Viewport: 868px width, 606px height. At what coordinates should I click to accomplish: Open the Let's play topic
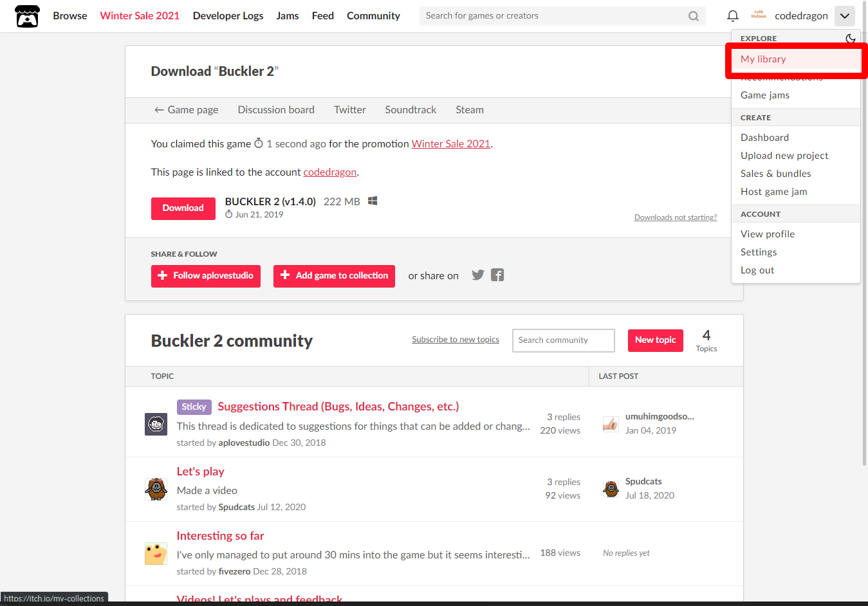pos(201,472)
